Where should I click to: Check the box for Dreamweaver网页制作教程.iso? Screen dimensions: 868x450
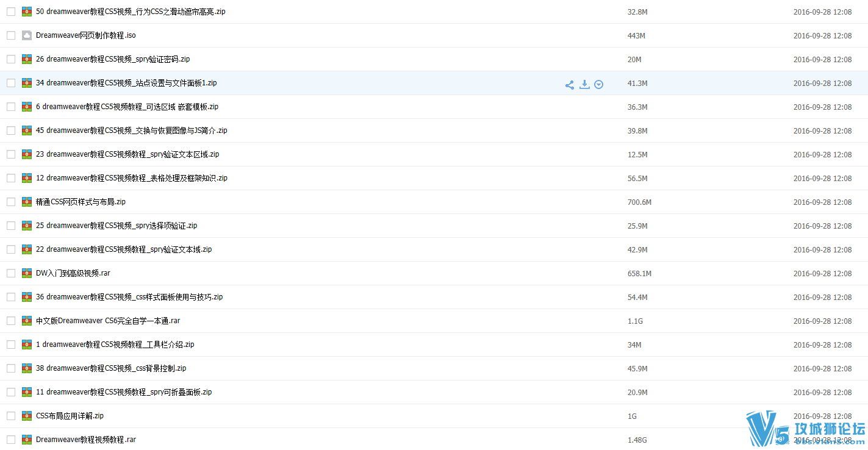coord(11,35)
